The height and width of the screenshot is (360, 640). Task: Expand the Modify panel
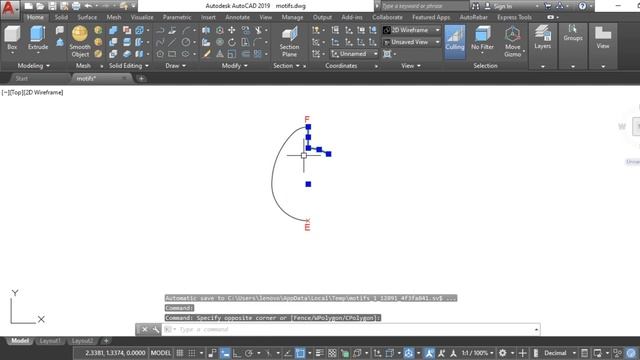click(234, 66)
